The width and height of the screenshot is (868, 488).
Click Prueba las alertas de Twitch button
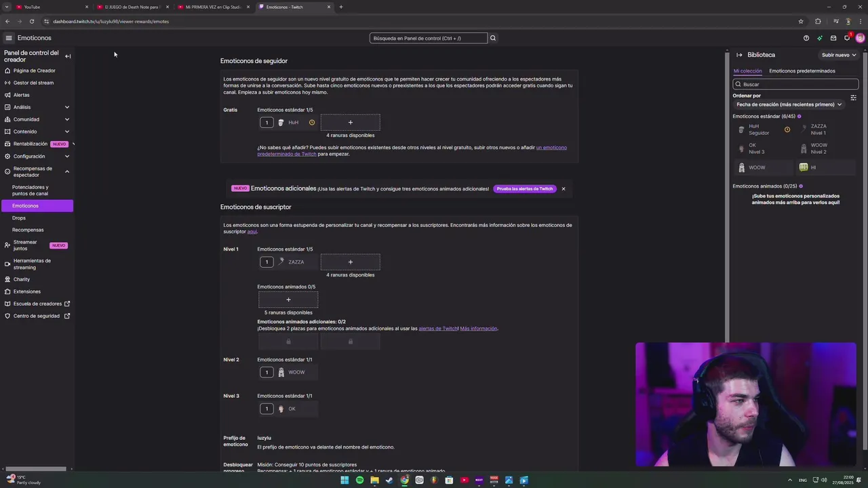(525, 188)
